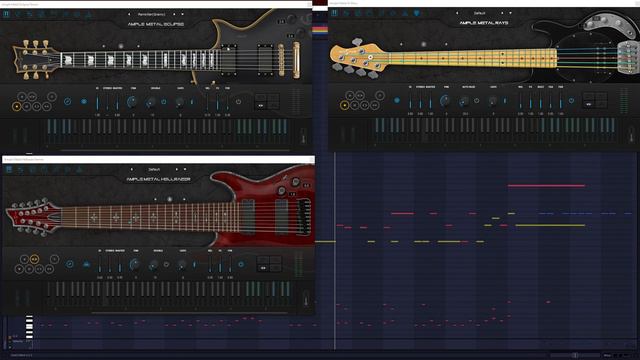Move the capo right with the Hellrazer fretboard arrow
The height and width of the screenshot is (360, 640).
(184, 199)
